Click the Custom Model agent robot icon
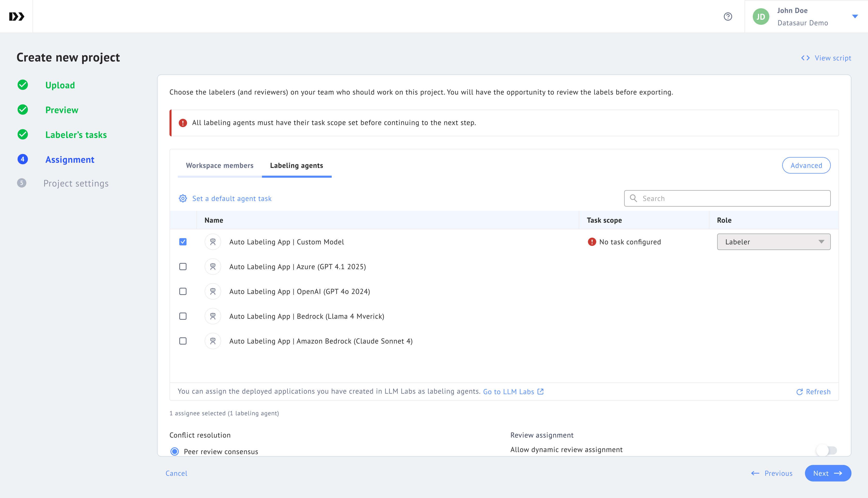Screen dimensions: 868x498 tap(213, 242)
